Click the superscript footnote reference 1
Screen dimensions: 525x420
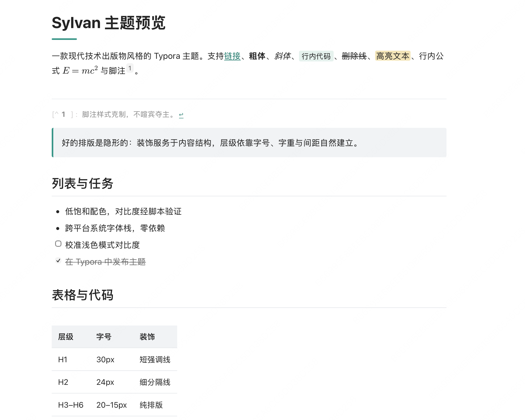tap(130, 68)
